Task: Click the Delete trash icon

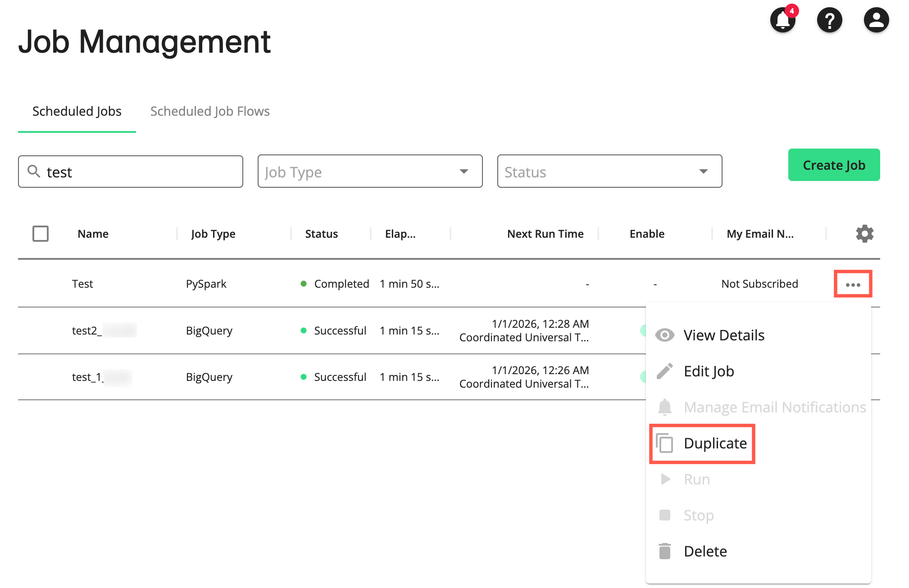Action: coord(664,551)
